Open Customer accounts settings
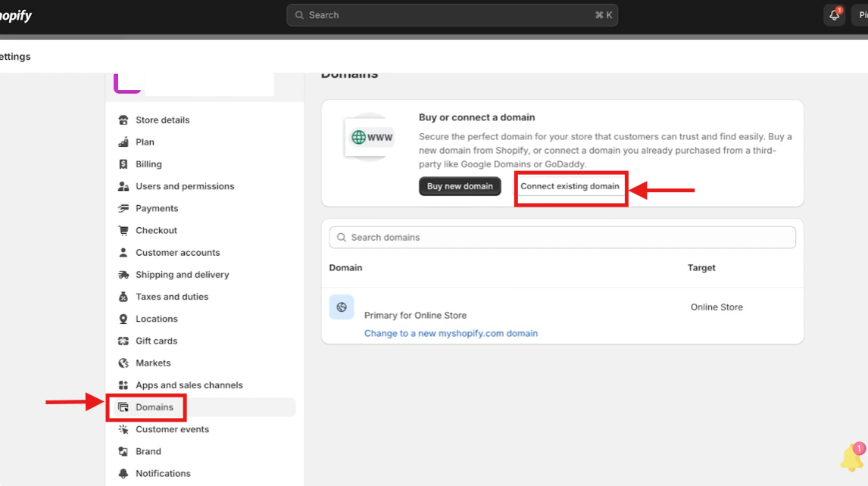The image size is (868, 486). click(178, 253)
